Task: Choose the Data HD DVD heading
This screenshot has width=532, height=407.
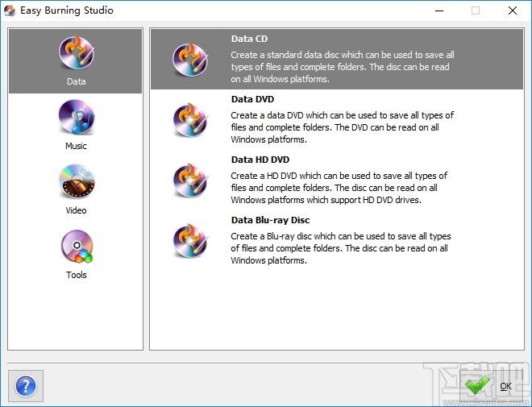Action: coord(260,160)
